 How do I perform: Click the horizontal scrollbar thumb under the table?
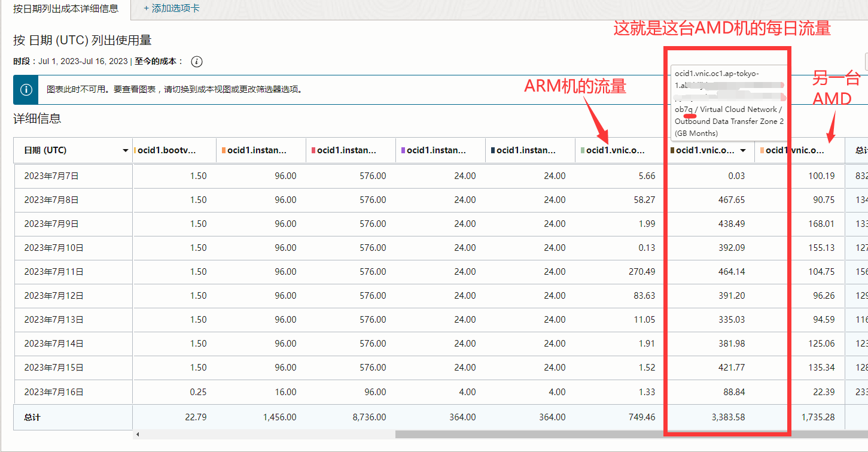point(631,434)
